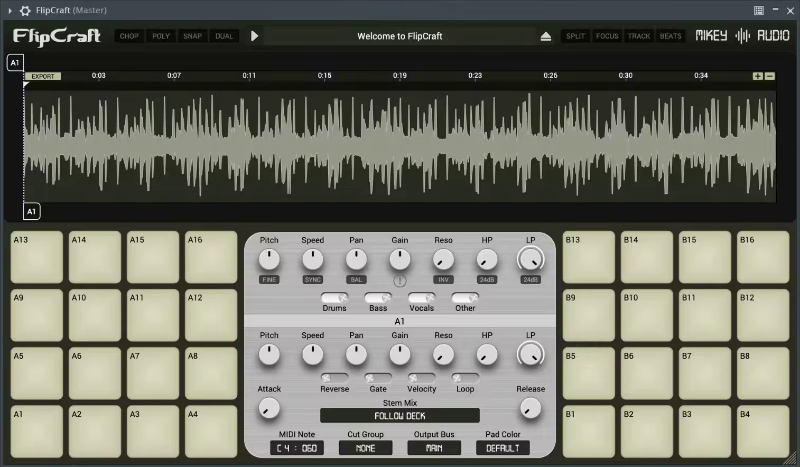Toggle DUAL mode
Screen dimensions: 800x467
(224, 36)
